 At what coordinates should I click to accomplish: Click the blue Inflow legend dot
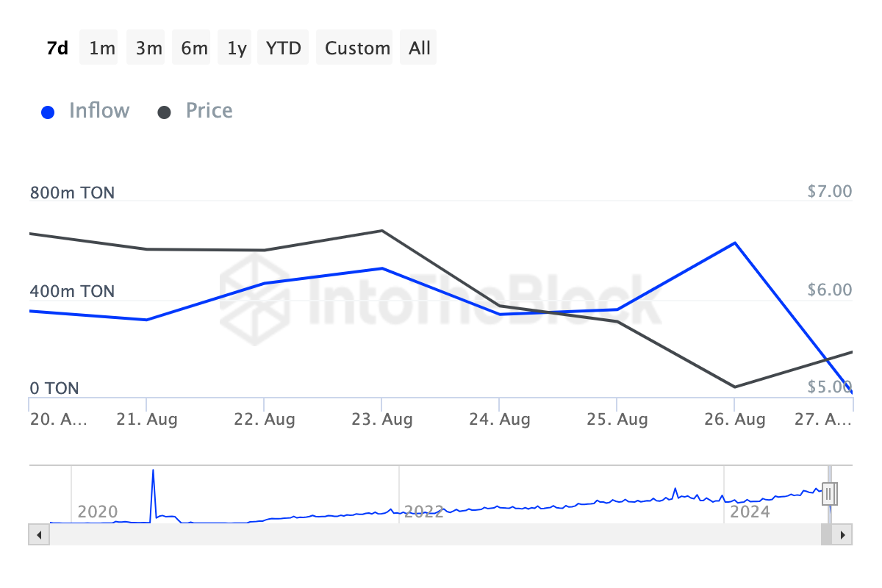tap(48, 112)
